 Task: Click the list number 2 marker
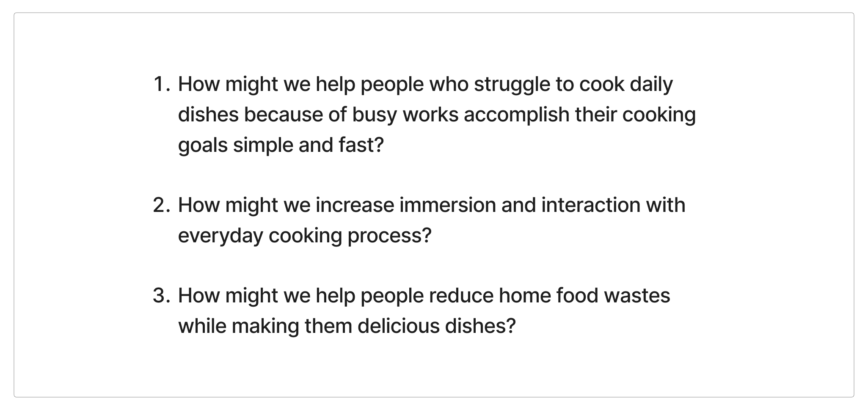pyautogui.click(x=161, y=205)
